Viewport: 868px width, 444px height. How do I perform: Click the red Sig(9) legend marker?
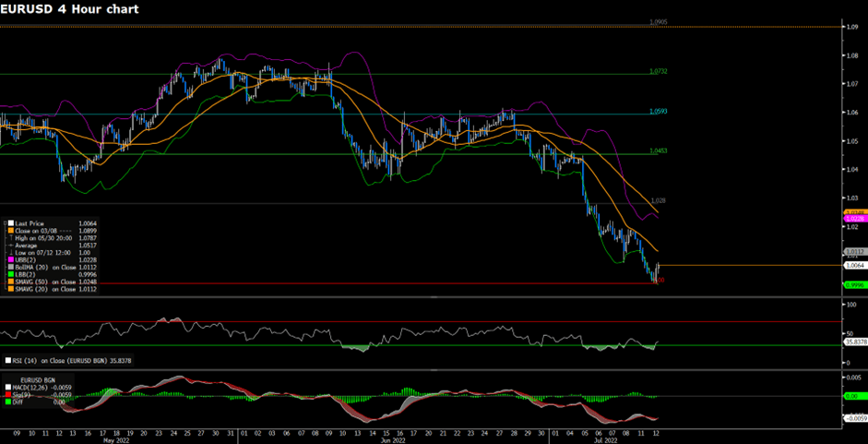tap(8, 395)
